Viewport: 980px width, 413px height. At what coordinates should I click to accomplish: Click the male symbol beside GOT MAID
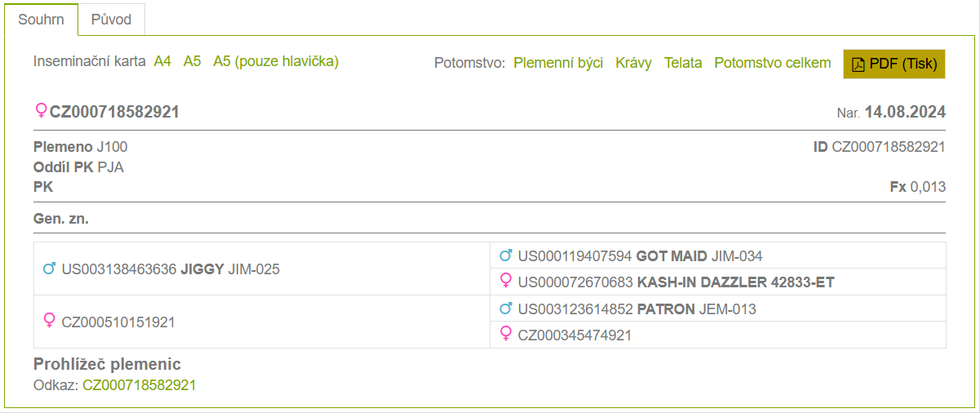tap(505, 256)
